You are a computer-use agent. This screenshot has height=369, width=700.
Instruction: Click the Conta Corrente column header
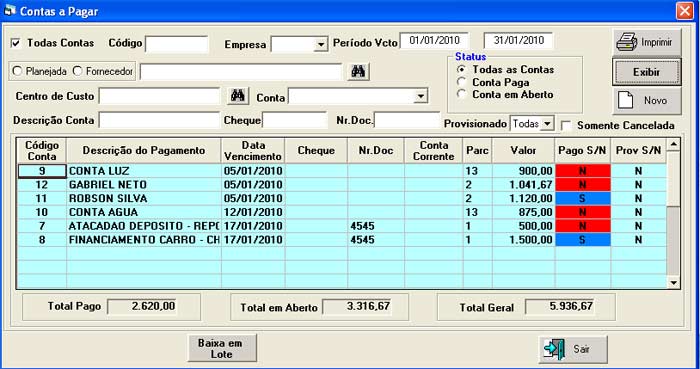pyautogui.click(x=434, y=151)
